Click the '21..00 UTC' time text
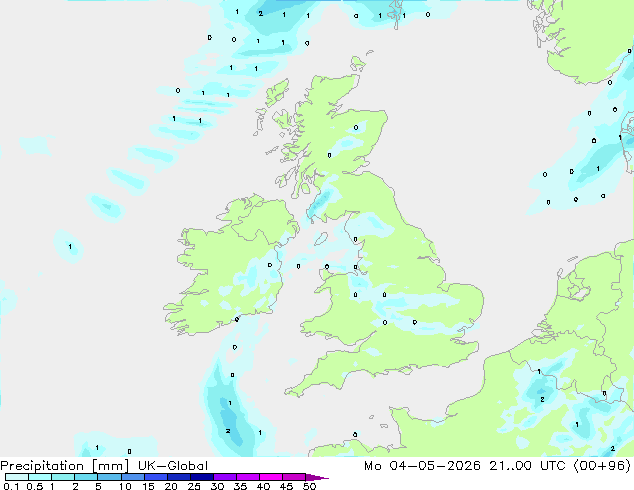Viewport: 634px width, 490px height. [x=527, y=466]
